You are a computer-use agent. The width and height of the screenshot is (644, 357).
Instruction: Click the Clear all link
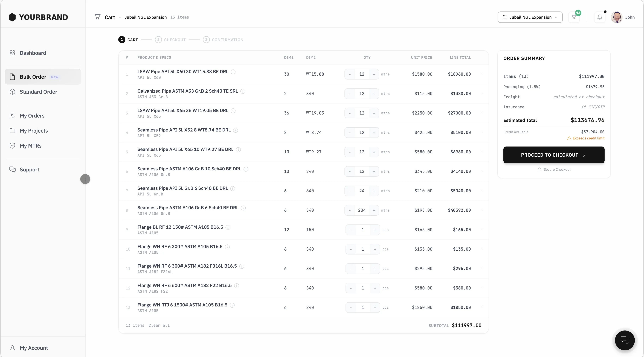point(159,325)
